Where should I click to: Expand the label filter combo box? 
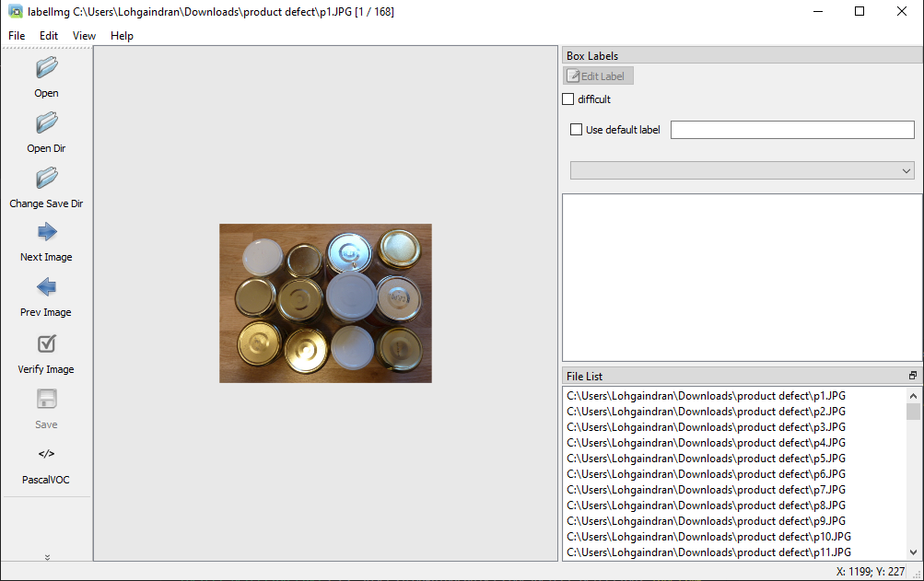(742, 171)
